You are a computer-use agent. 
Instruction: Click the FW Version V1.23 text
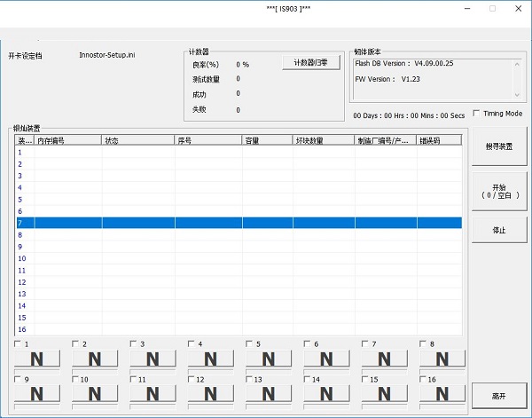pyautogui.click(x=387, y=79)
